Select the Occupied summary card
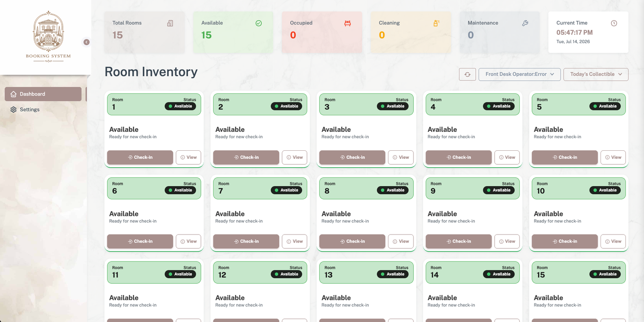This screenshot has width=644, height=322. coord(322,32)
